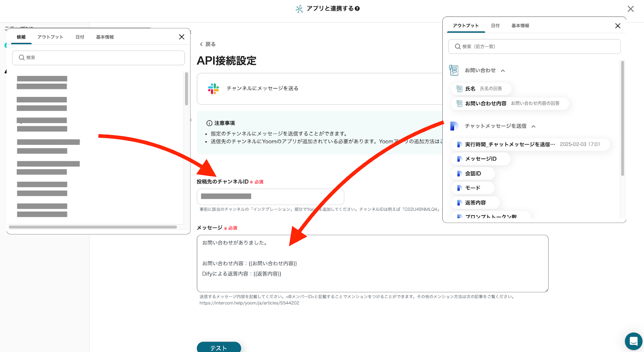Insert the お問い合わせ内容 output value
The image size is (644, 352).
510,103
